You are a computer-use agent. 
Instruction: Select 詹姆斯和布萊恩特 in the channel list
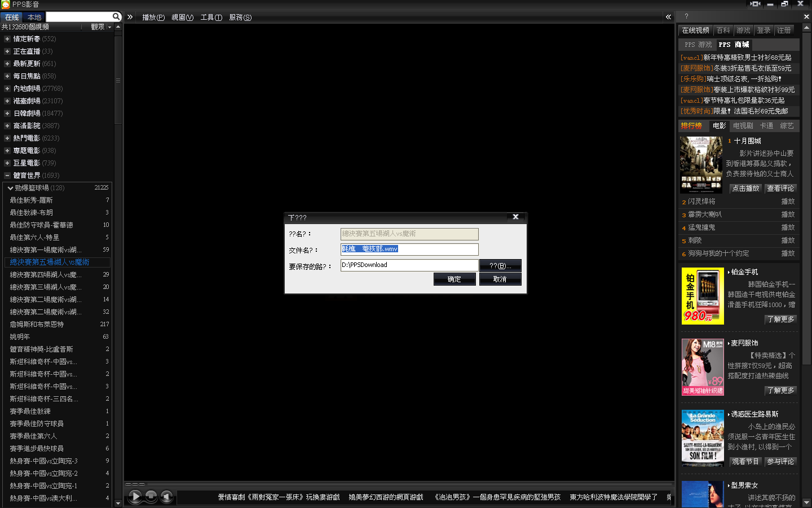click(x=56, y=325)
